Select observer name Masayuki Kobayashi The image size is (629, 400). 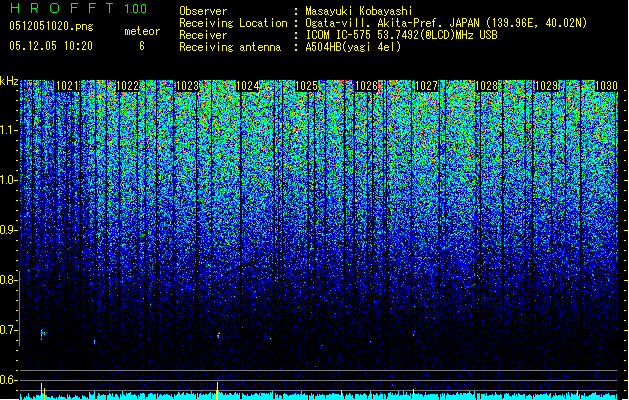coord(359,11)
